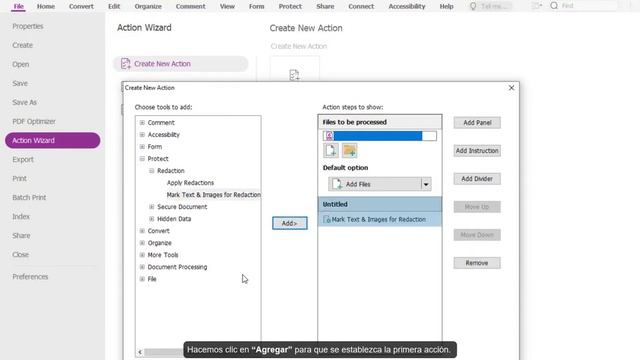Click the step icon next to Mark Text & Images for Redaction
Image resolution: width=640 pixels, height=360 pixels.
pos(327,219)
